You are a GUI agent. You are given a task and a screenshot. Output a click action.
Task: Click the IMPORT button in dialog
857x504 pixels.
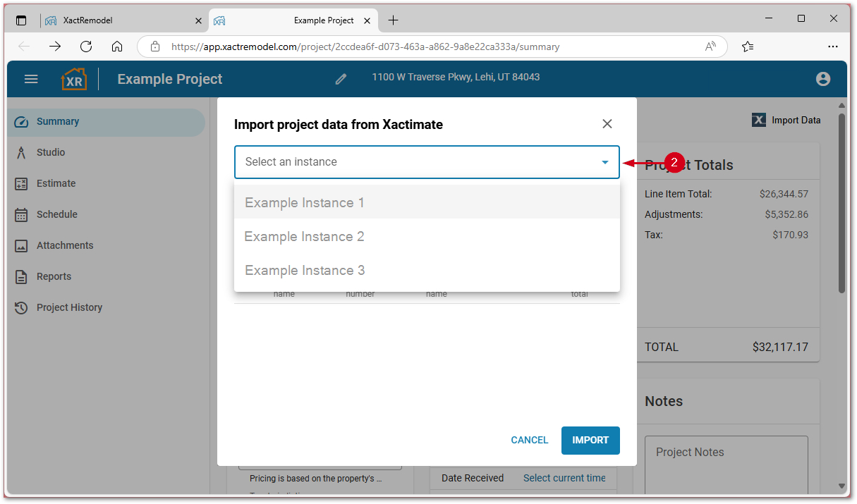point(590,440)
